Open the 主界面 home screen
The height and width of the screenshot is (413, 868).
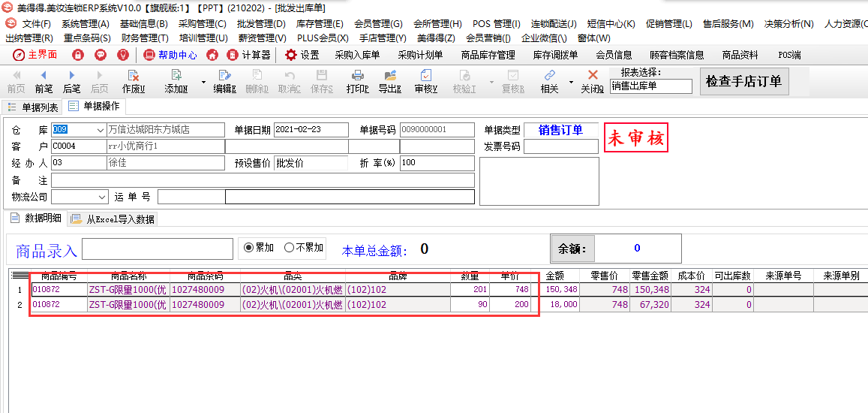coord(35,55)
